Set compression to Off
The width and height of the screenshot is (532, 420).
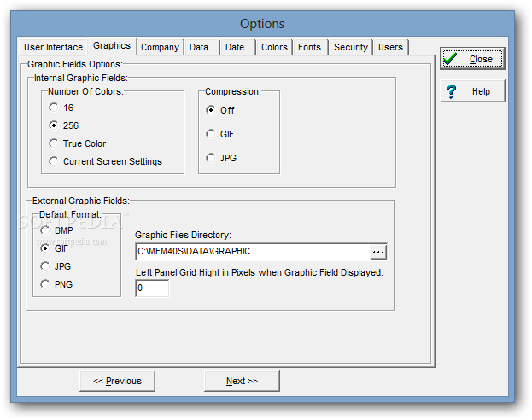220,110
